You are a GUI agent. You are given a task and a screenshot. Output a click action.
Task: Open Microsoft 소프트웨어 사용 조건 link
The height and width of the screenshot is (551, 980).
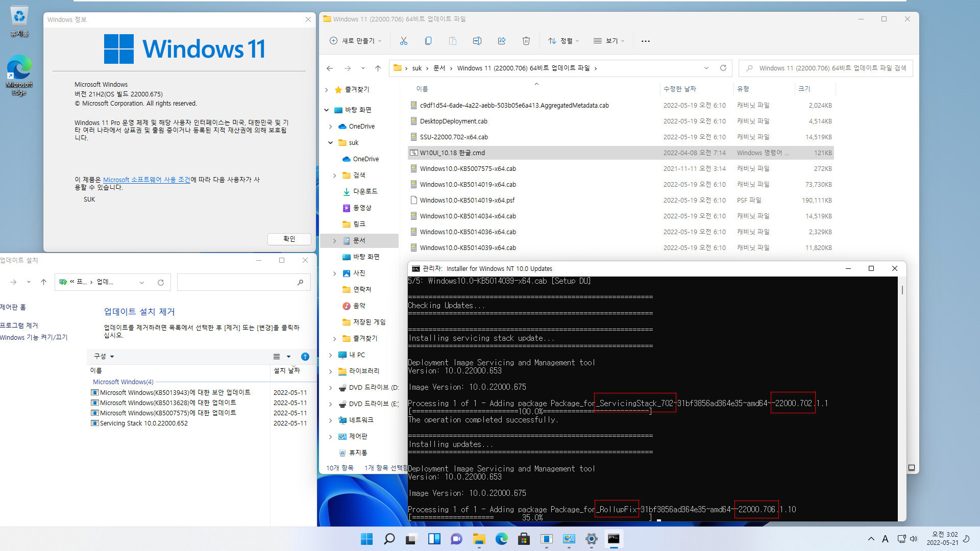coord(146,180)
